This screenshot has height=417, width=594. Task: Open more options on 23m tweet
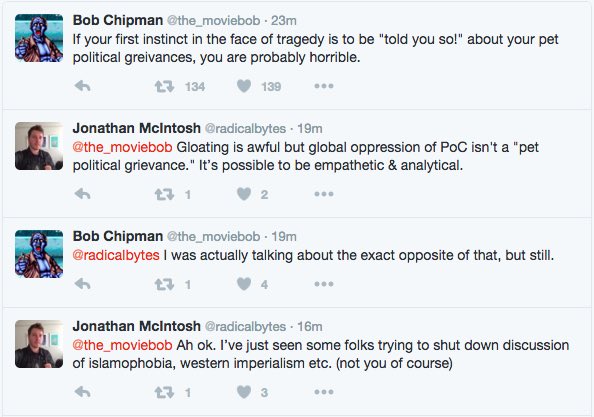(324, 86)
